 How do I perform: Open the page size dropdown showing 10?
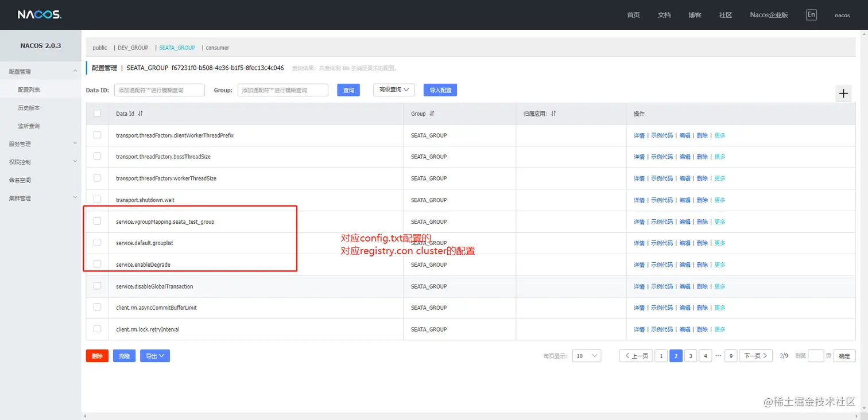[587, 356]
